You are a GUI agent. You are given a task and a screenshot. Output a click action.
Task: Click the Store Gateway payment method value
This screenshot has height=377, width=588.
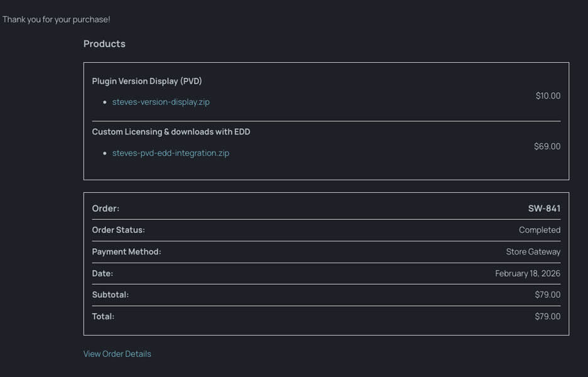[x=533, y=252]
